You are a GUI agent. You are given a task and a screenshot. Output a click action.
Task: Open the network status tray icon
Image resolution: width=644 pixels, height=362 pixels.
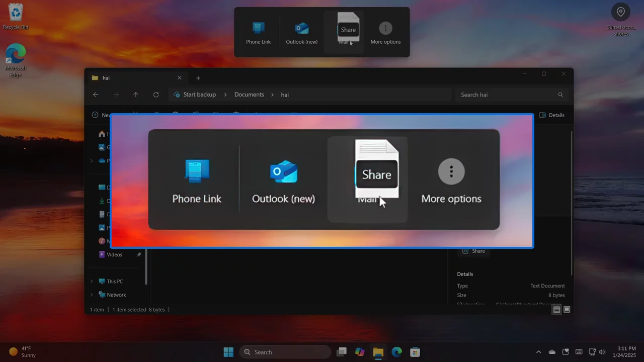(x=592, y=352)
